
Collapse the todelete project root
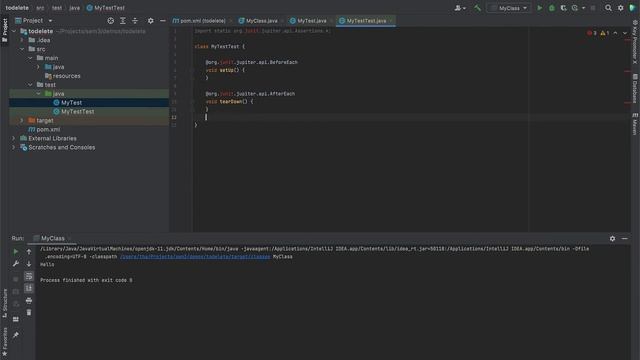tap(14, 31)
